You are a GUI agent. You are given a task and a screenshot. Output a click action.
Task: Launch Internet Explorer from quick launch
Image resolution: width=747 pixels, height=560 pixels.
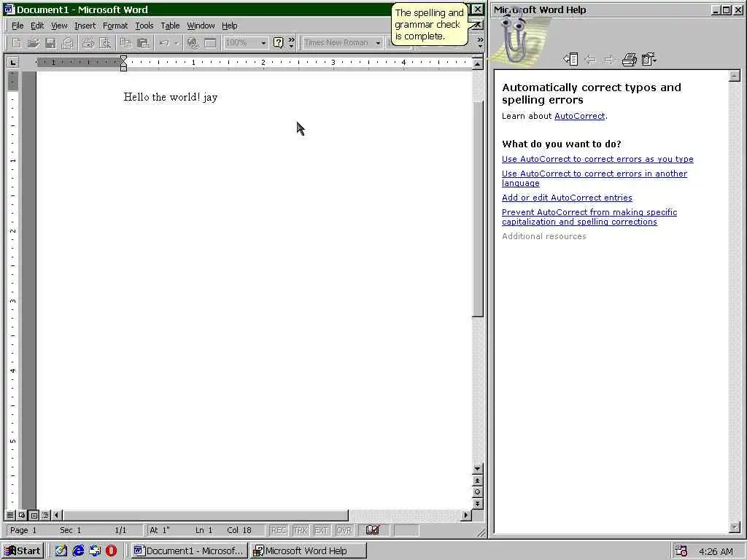coord(78,551)
